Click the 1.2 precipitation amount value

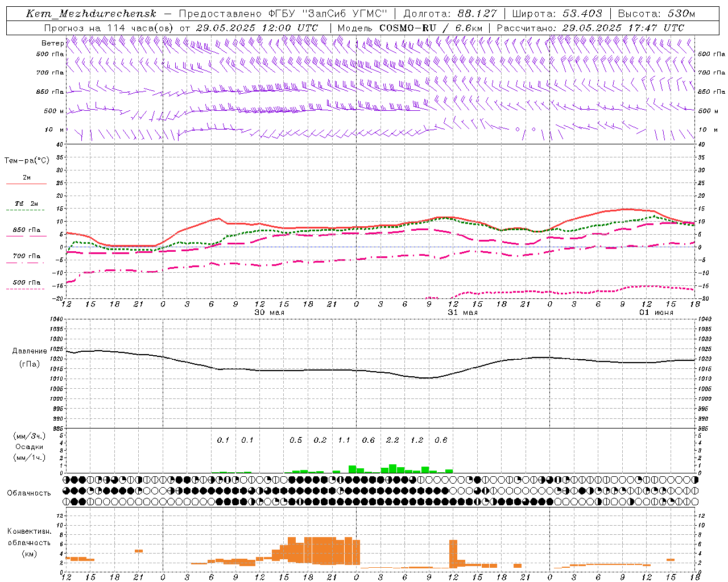pos(417,440)
